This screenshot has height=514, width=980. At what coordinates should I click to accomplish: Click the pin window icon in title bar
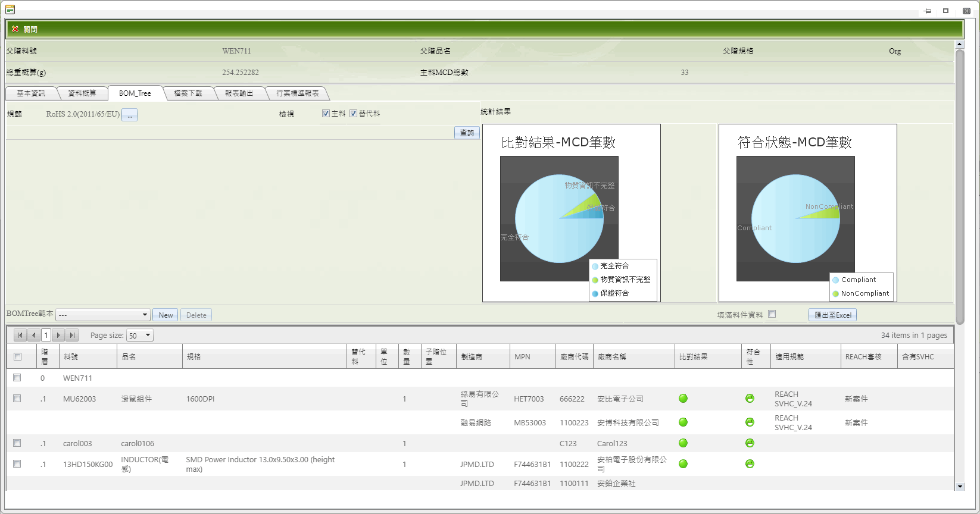pos(928,11)
